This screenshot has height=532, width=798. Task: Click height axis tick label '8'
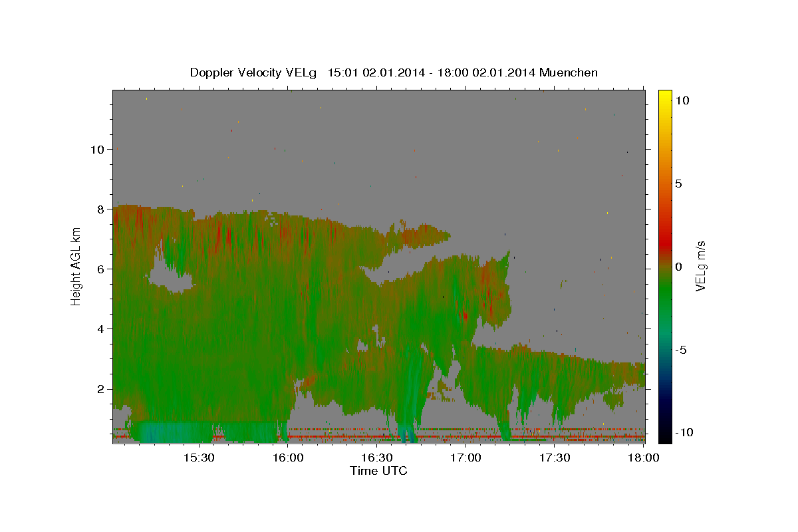(100, 209)
